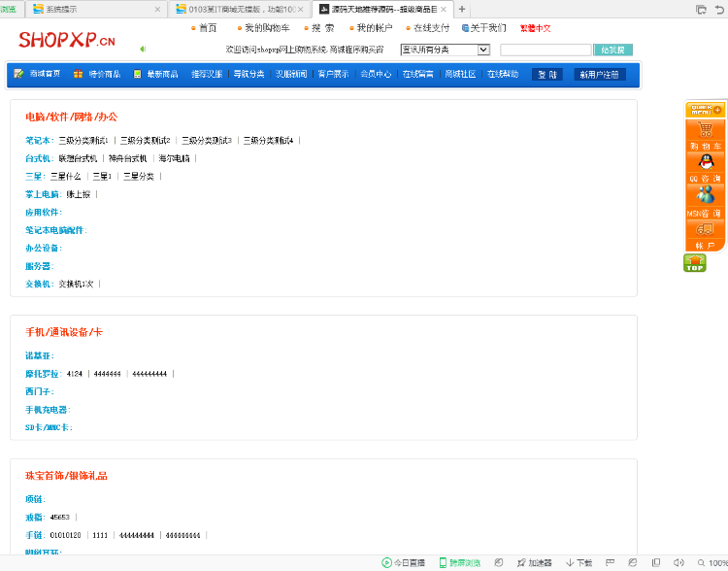Screen dimensions: 728x571
Task: Click the 新用户注册 register button
Action: [600, 75]
